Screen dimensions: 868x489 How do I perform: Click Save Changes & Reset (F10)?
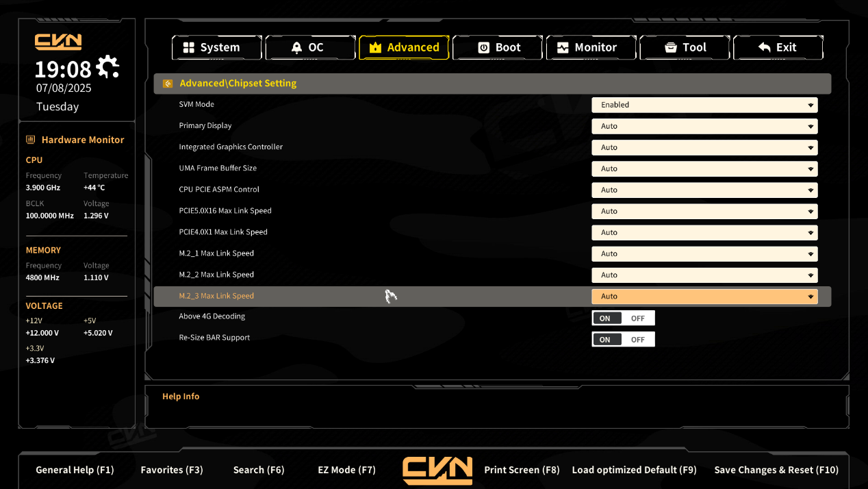pos(776,470)
